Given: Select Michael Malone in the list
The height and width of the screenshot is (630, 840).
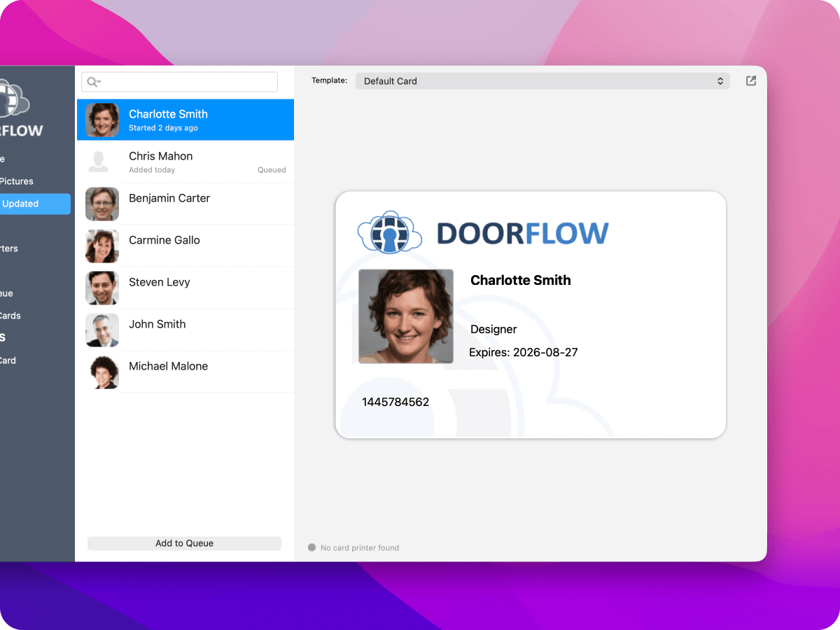Looking at the screenshot, I should (x=185, y=372).
